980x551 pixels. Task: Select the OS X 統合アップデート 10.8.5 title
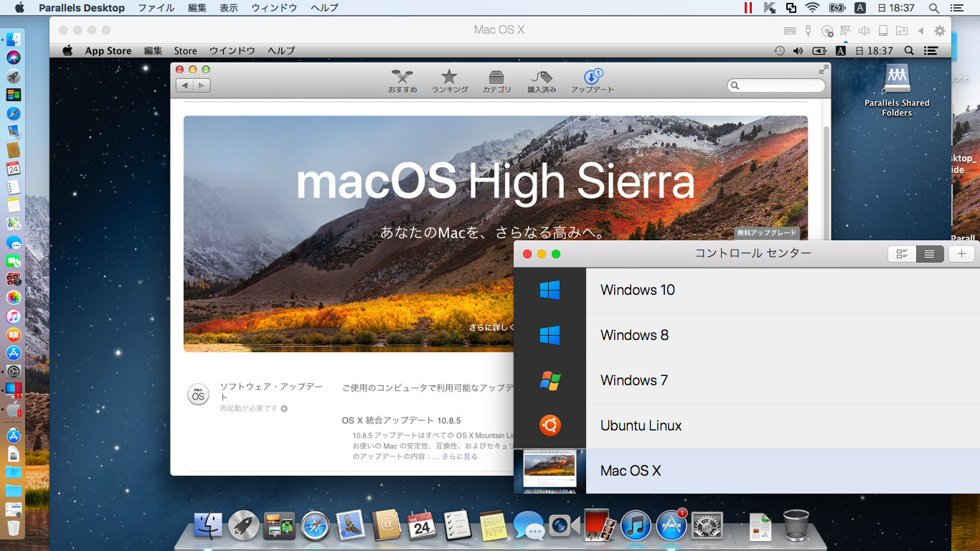pos(401,420)
